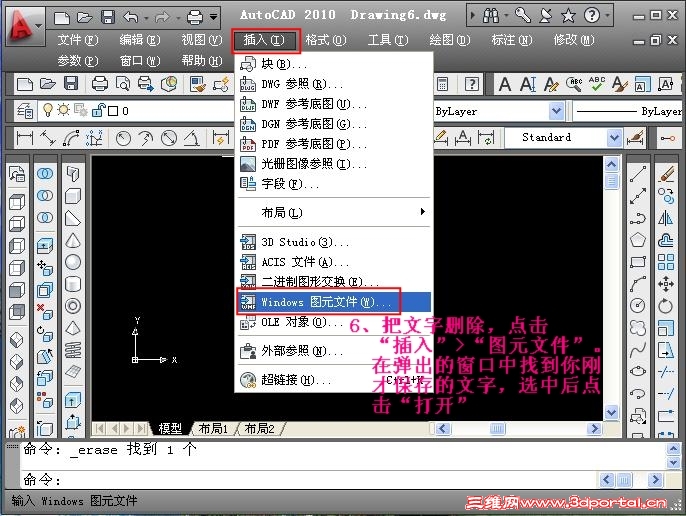
Task: Expand the 布局(L) submenu arrow
Action: (422, 212)
